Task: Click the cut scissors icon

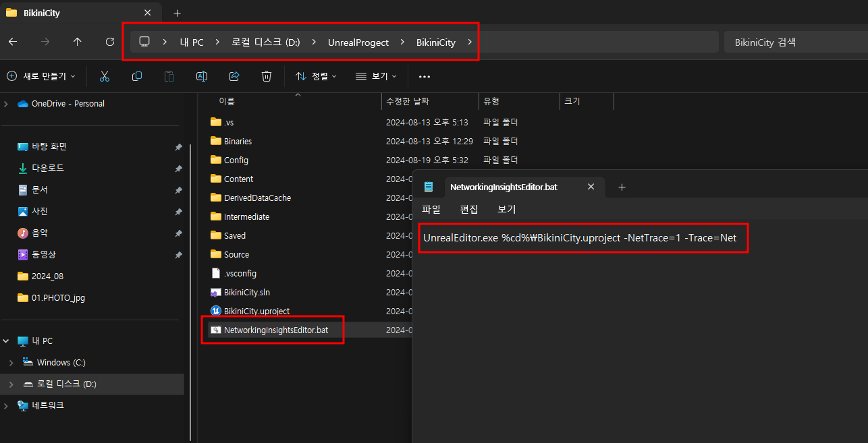Action: pos(105,76)
